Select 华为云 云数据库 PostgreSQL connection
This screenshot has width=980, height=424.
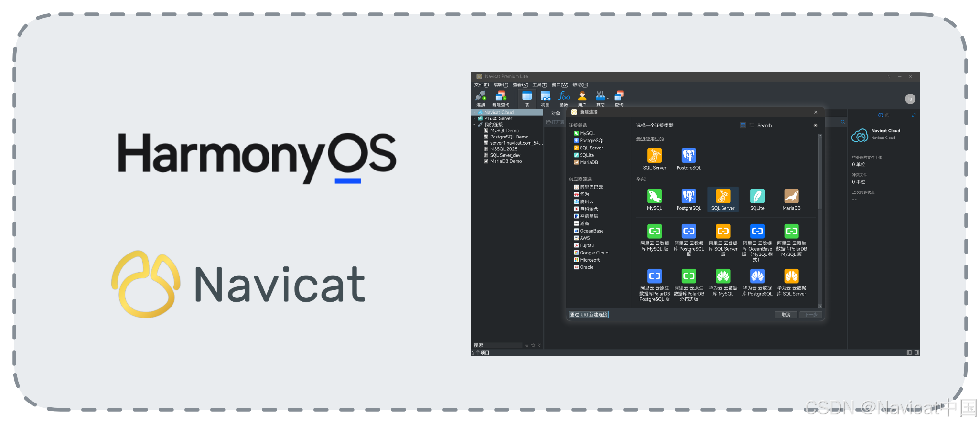[x=757, y=283]
